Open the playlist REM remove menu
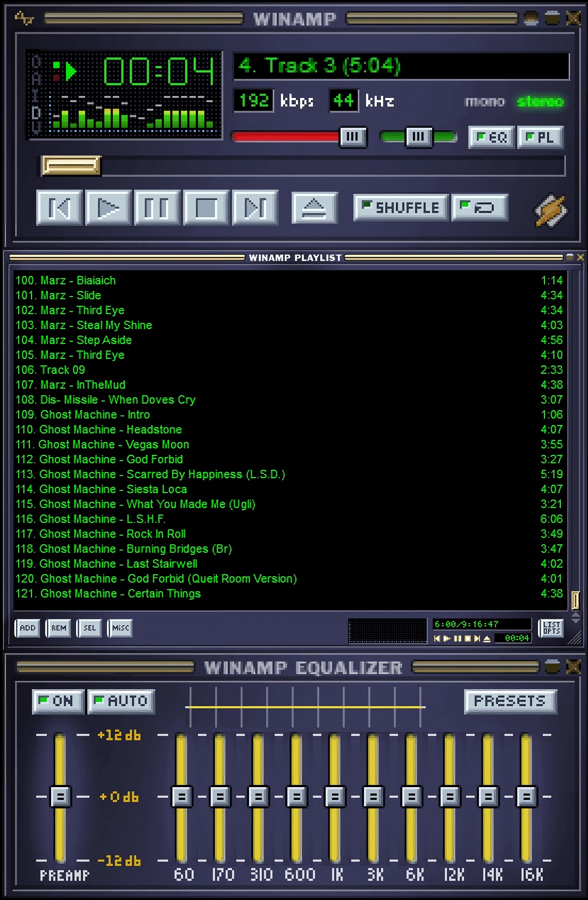 pos(59,628)
